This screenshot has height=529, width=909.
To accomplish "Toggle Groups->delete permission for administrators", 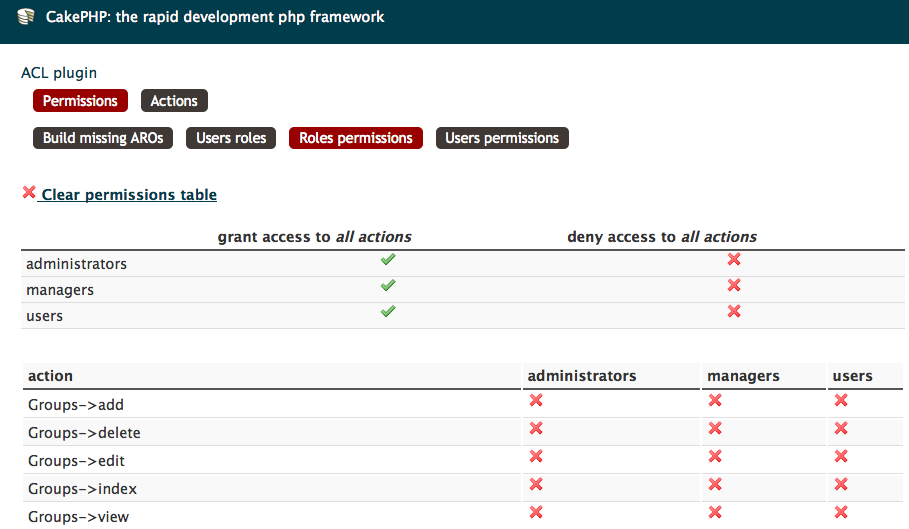I will pos(536,428).
